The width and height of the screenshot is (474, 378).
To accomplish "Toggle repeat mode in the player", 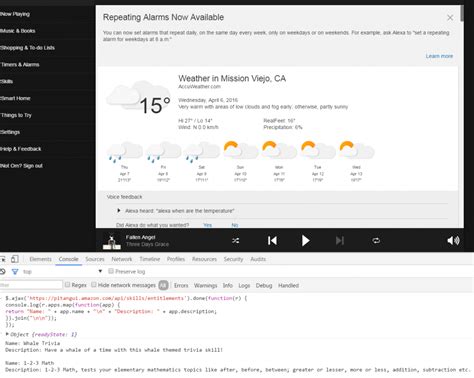I will pyautogui.click(x=376, y=241).
